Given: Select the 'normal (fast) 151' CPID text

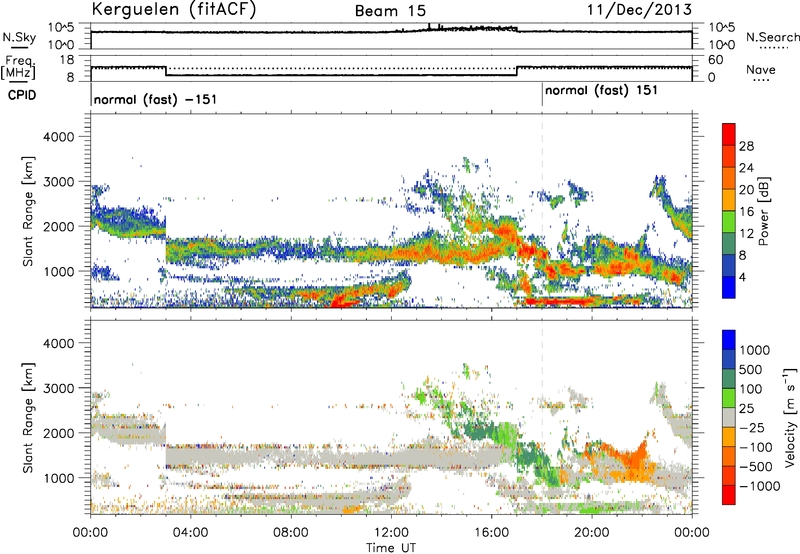Looking at the screenshot, I should [x=602, y=91].
